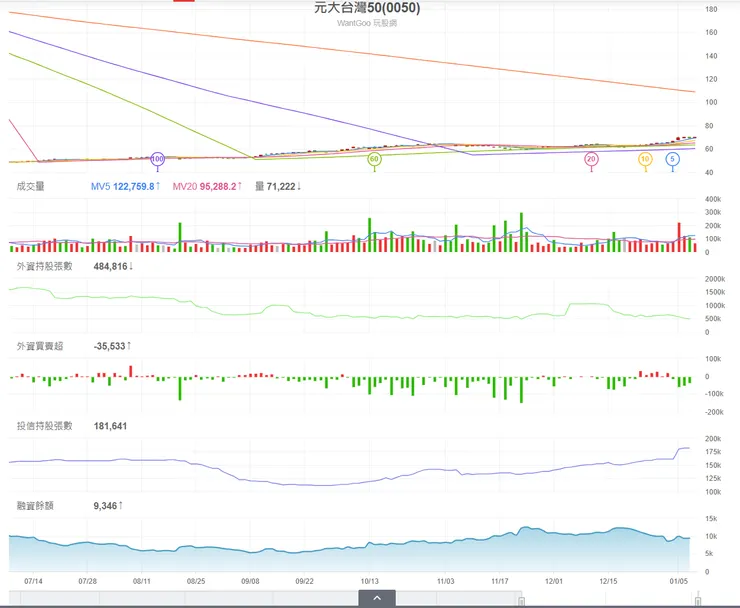The width and height of the screenshot is (740, 608).
Task: Click the 10/13 date axis label
Action: (x=370, y=581)
